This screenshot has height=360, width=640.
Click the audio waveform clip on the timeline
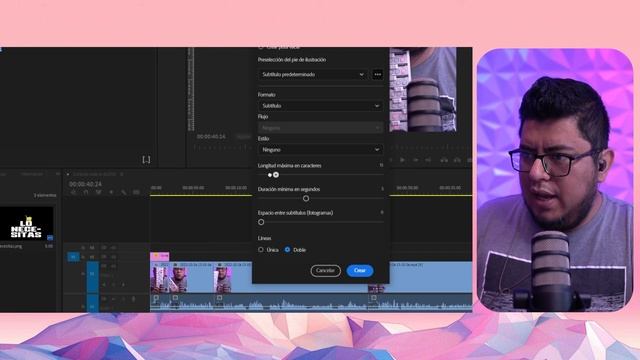coord(311,303)
